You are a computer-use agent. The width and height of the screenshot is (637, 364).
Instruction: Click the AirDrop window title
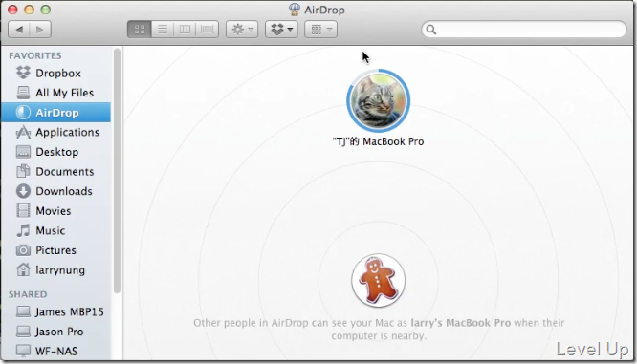324,10
